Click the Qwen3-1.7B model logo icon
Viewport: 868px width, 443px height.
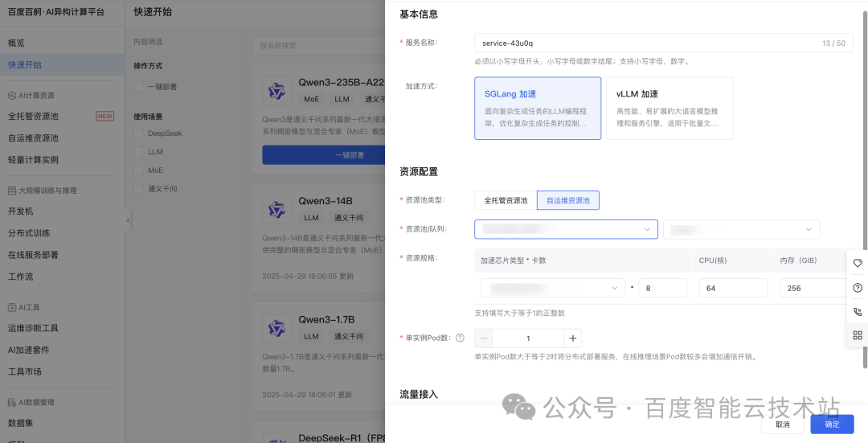276,328
